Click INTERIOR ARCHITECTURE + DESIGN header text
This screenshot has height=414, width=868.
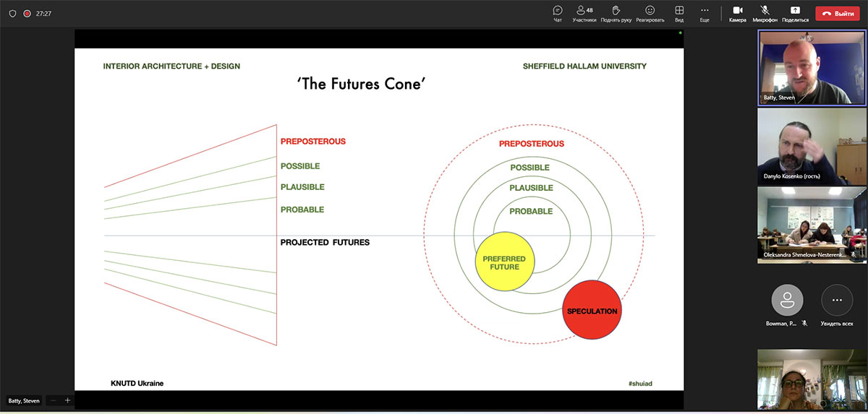(x=171, y=66)
